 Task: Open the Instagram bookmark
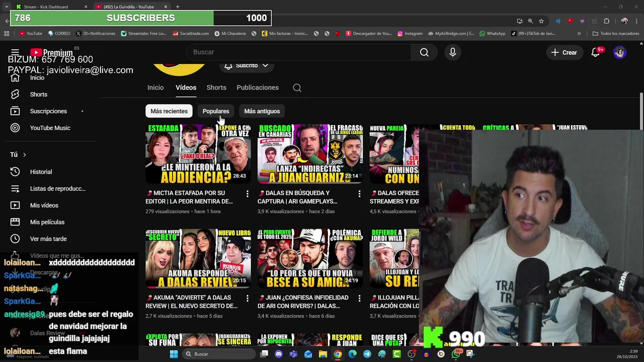click(x=410, y=34)
